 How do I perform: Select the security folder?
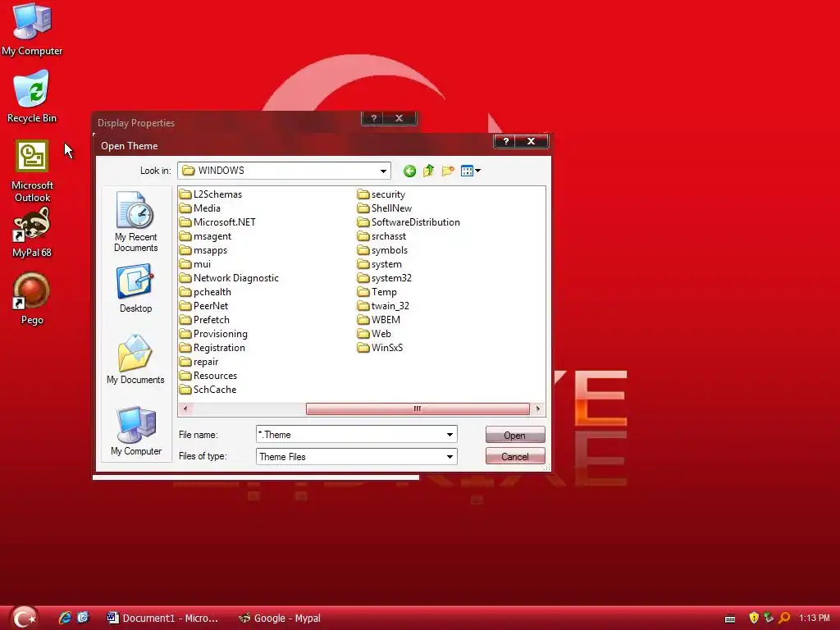point(381,194)
